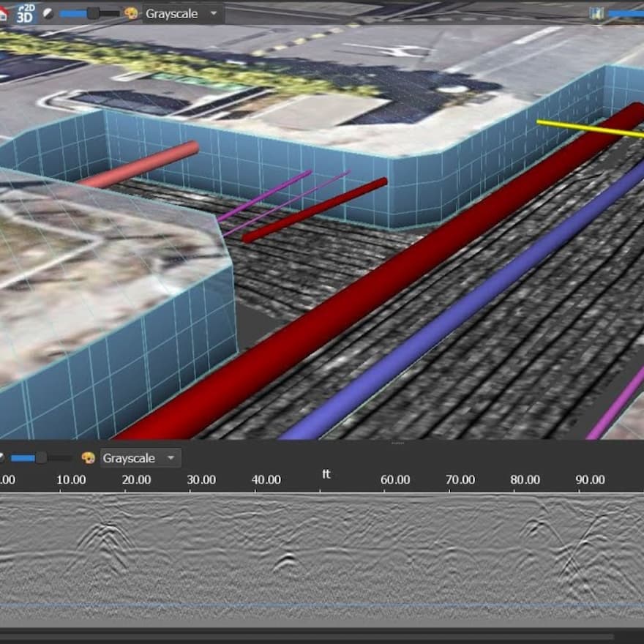Click the contrast circle icon in top toolbar
This screenshot has height=644, width=644.
point(46,12)
